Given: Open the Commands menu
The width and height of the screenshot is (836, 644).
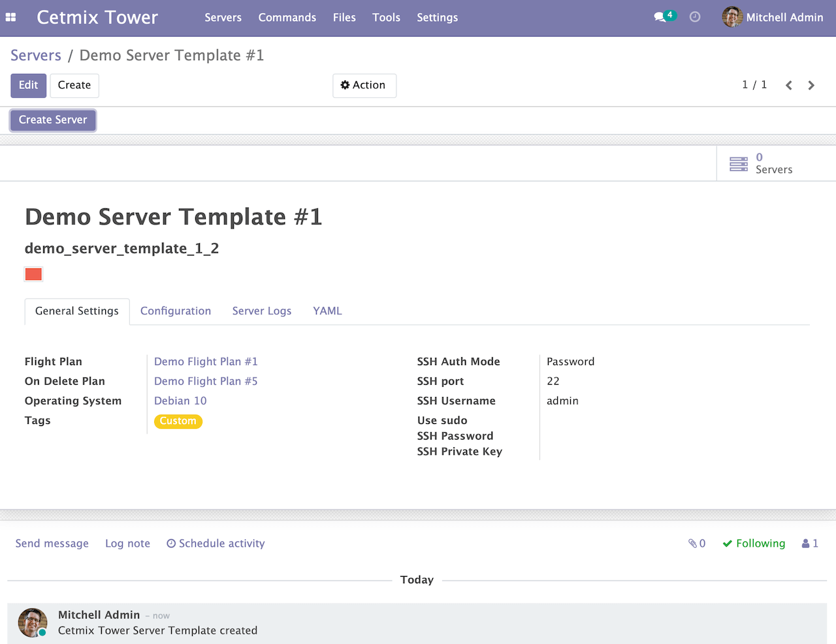Looking at the screenshot, I should pyautogui.click(x=287, y=18).
